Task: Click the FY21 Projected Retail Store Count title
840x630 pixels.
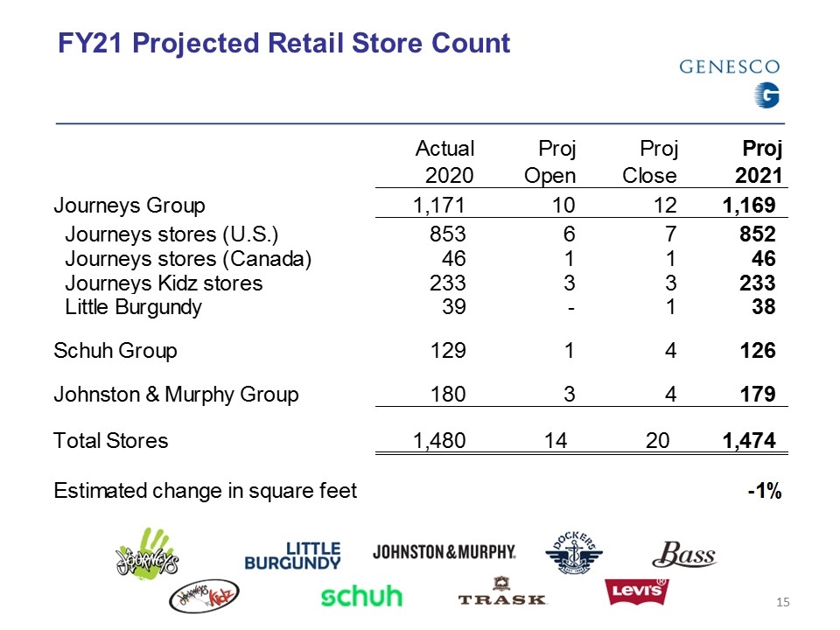Action: coord(283,43)
